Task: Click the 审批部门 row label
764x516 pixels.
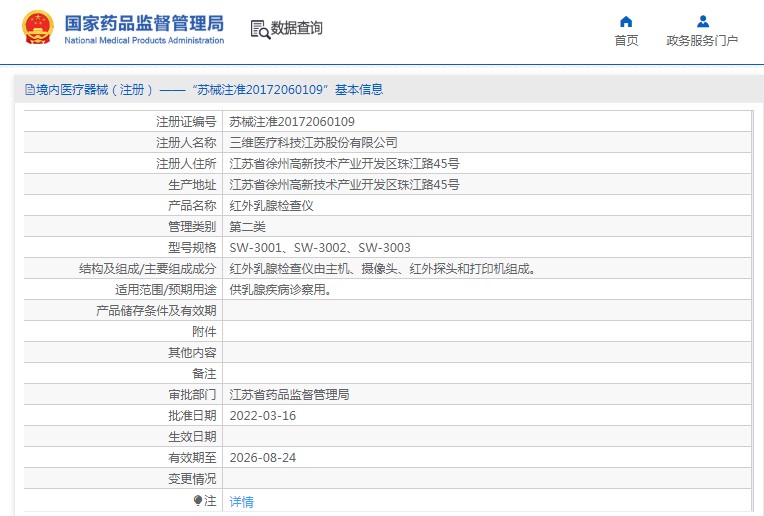Action: pos(192,395)
